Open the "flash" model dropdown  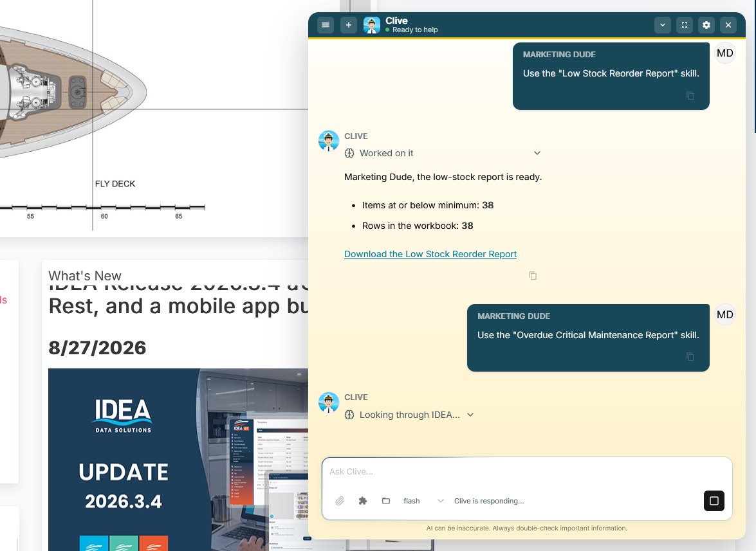click(423, 501)
